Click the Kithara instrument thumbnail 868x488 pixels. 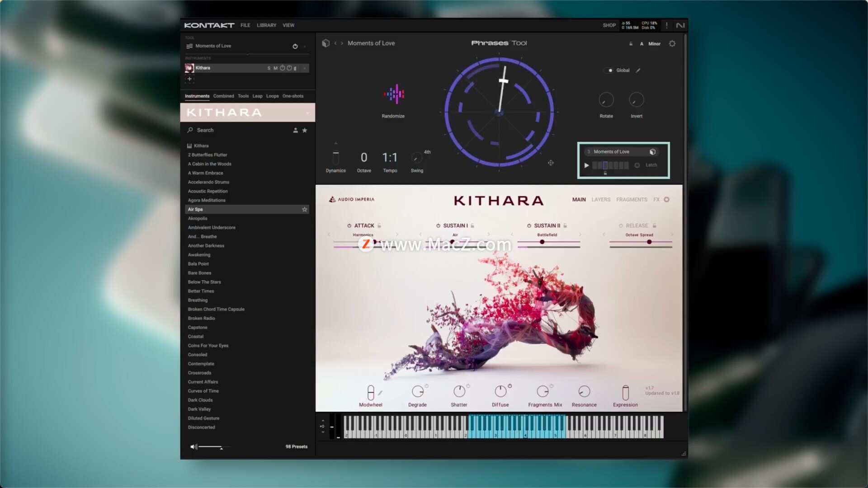pos(189,68)
